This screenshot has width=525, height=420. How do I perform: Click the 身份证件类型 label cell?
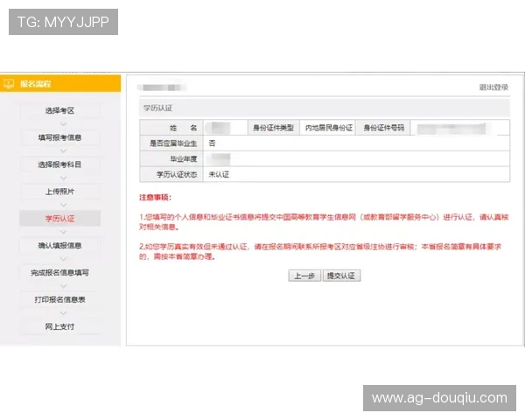pyautogui.click(x=274, y=128)
